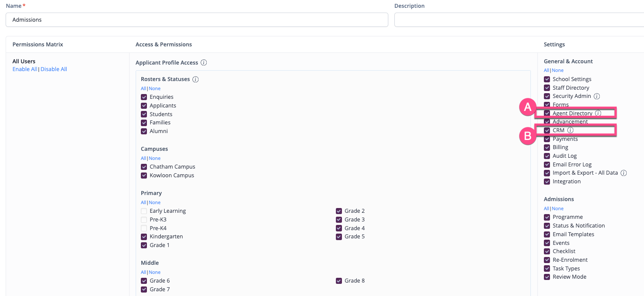Toggle Import & Export - All Data checkbox
Viewport: 644px width, 296px height.
(x=547, y=173)
